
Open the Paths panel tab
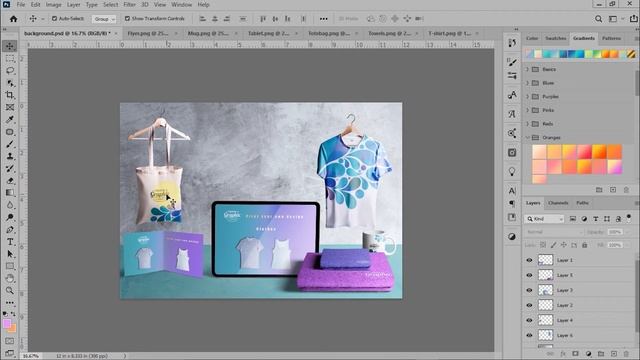pos(582,203)
